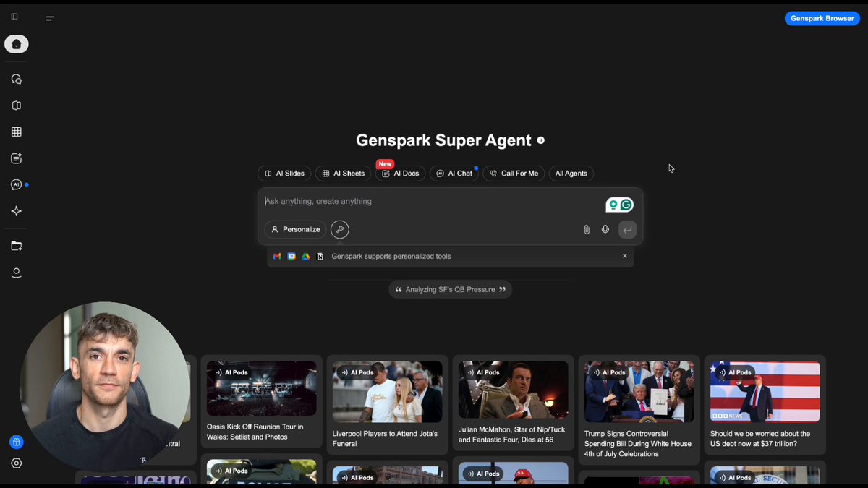
Task: Open the Home icon in sidebar
Action: (x=17, y=44)
